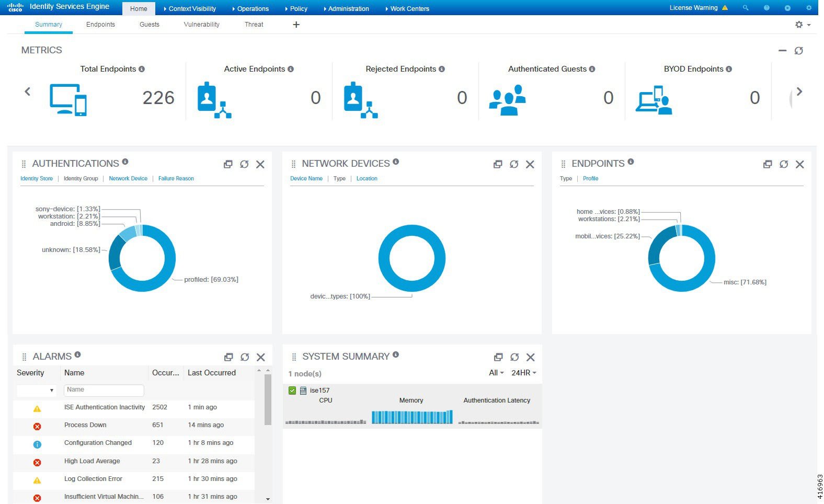Click the BYOD Endpoints info icon

(x=729, y=69)
